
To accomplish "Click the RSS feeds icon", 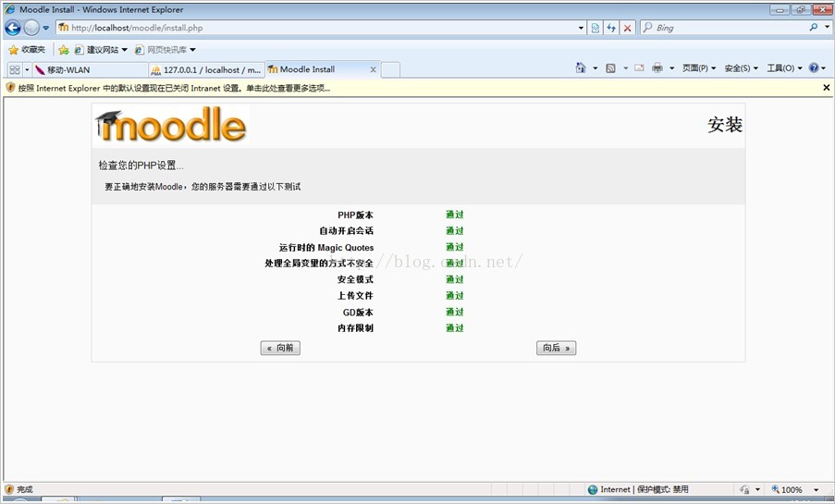I will (611, 68).
